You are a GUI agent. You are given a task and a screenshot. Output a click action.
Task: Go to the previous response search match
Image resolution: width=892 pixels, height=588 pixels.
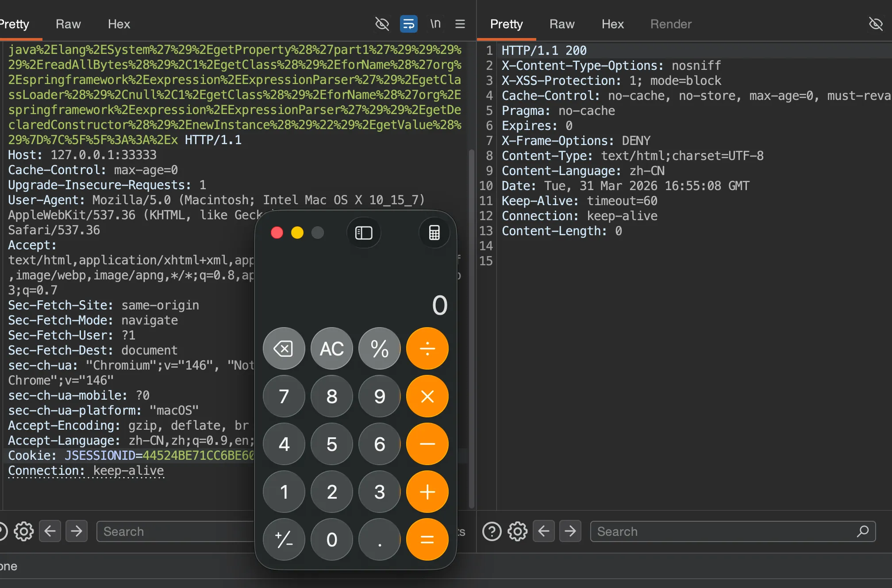(x=544, y=531)
